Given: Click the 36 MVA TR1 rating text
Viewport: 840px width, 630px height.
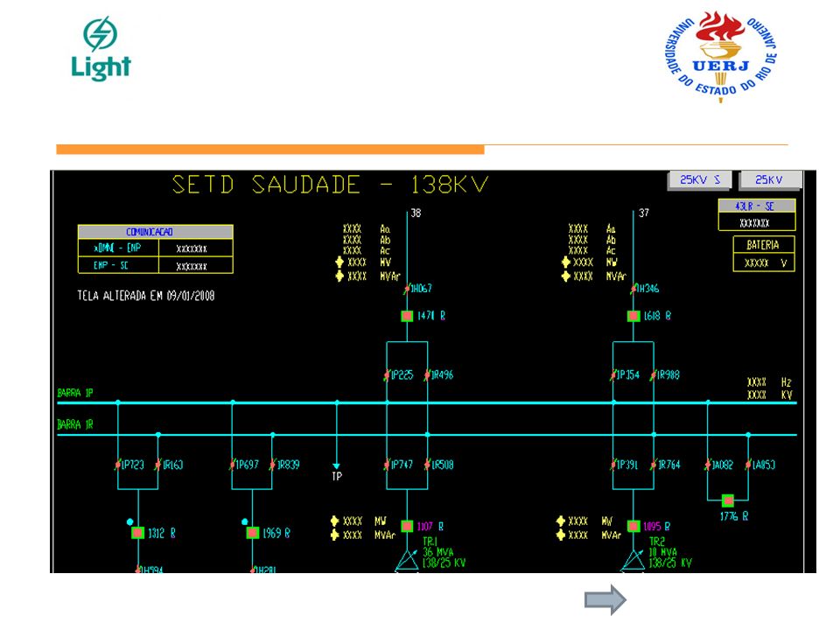Looking at the screenshot, I should pos(438,552).
